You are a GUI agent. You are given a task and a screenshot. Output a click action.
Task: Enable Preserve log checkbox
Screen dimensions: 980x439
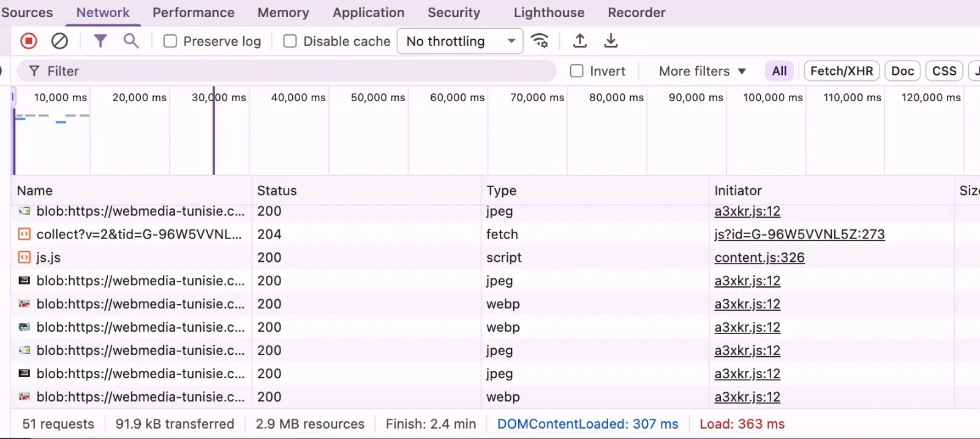[x=170, y=41]
